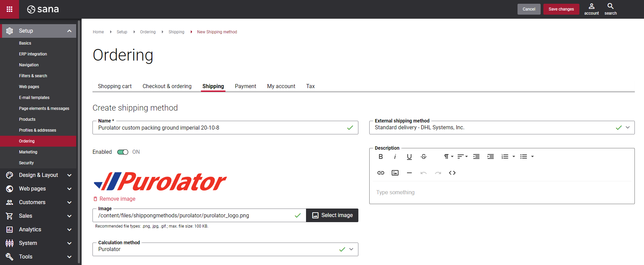Viewport: 644px width, 265px height.
Task: Expand the Customers section
Action: 69,202
